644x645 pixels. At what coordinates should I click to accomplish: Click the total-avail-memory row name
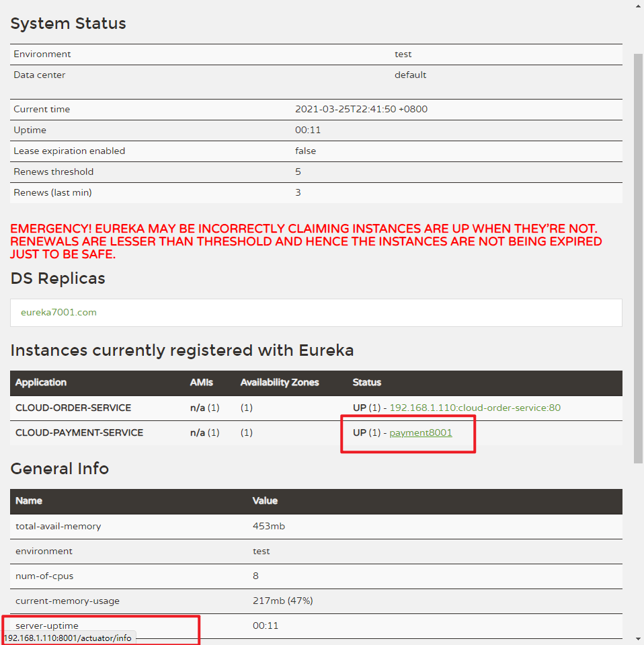pos(58,526)
